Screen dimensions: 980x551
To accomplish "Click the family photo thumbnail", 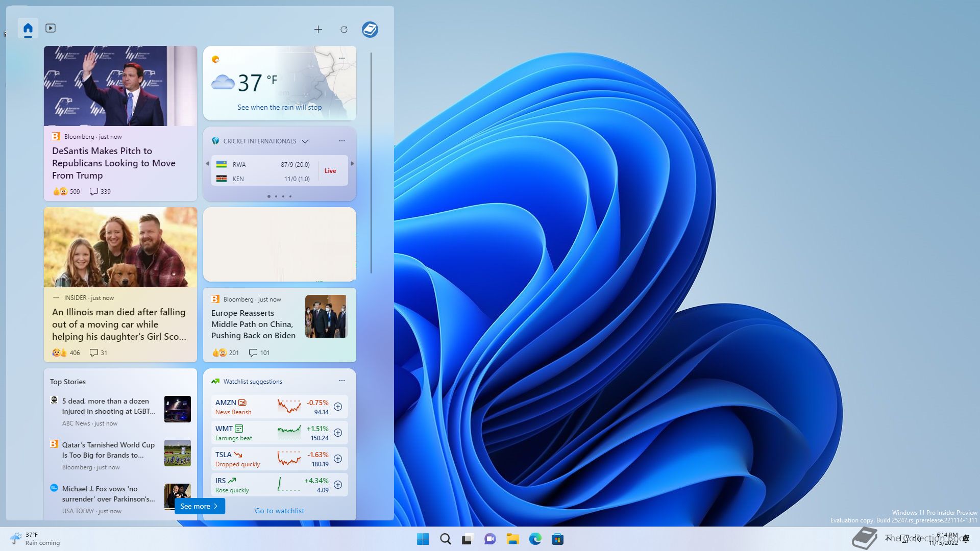I will pos(120,247).
